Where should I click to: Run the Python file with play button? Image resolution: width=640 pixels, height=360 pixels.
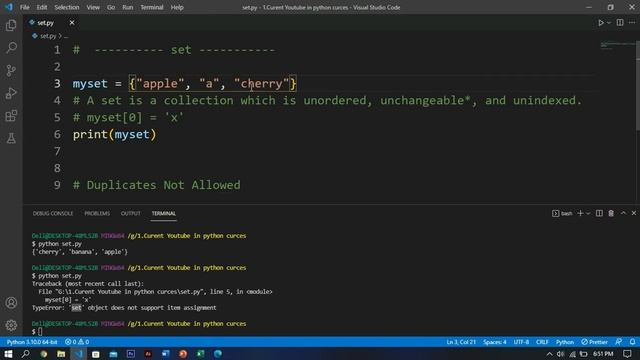click(x=601, y=23)
